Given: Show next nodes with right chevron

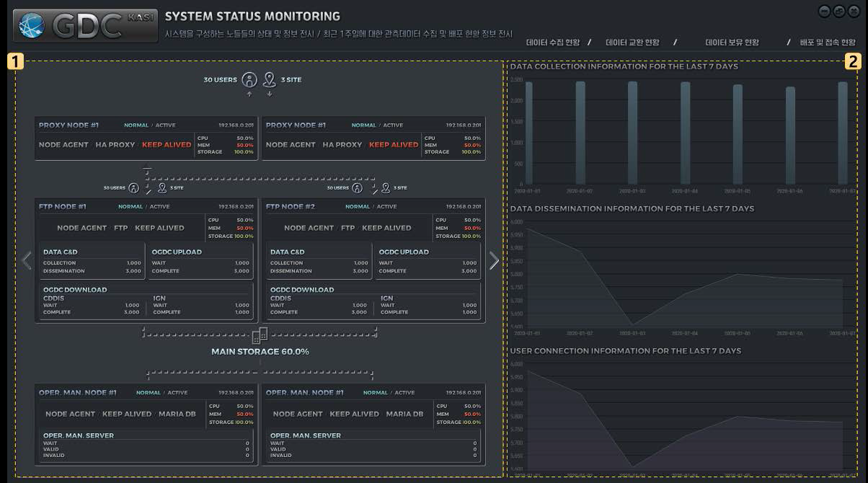Looking at the screenshot, I should [x=494, y=260].
